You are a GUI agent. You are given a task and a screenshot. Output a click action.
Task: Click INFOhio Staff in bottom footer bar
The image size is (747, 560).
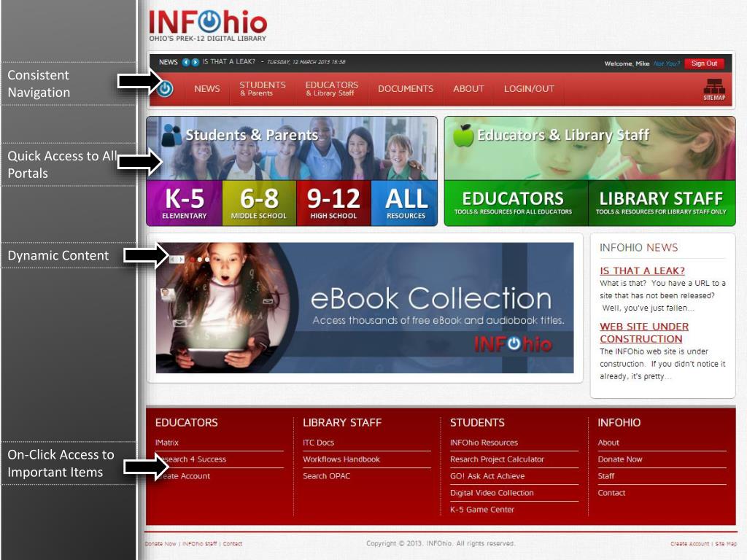point(200,543)
